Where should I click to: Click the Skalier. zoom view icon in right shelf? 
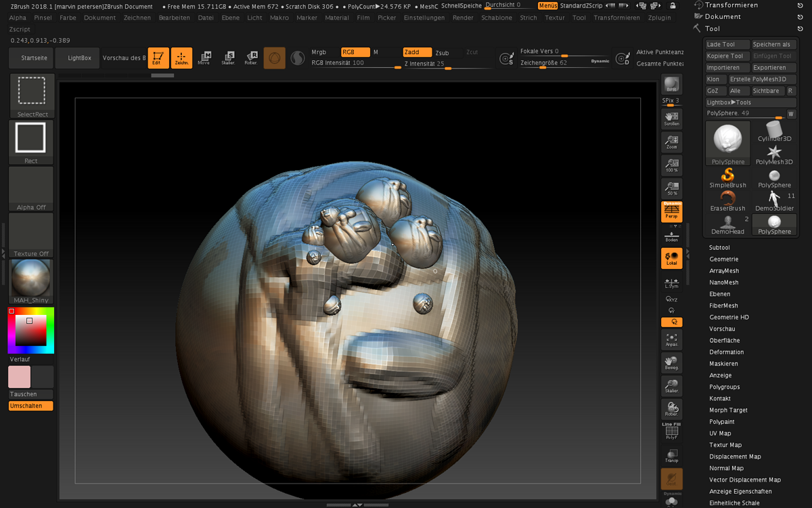[x=671, y=386]
